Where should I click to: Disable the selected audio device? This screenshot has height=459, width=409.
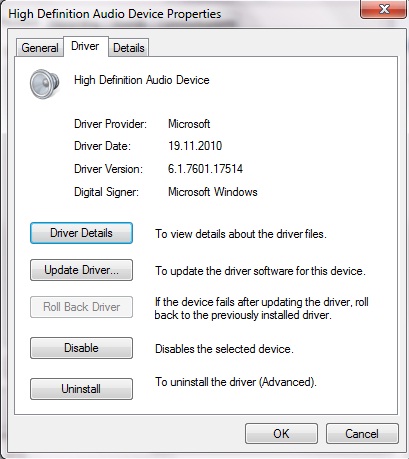(x=81, y=348)
